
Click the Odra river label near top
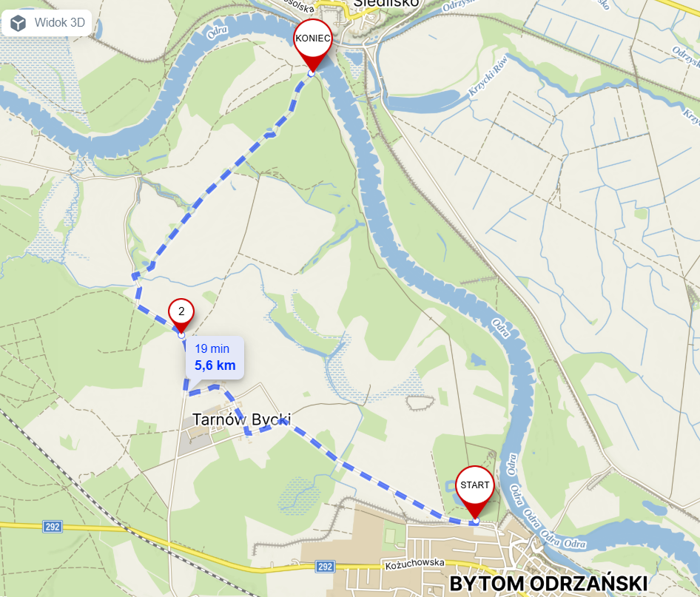218,33
